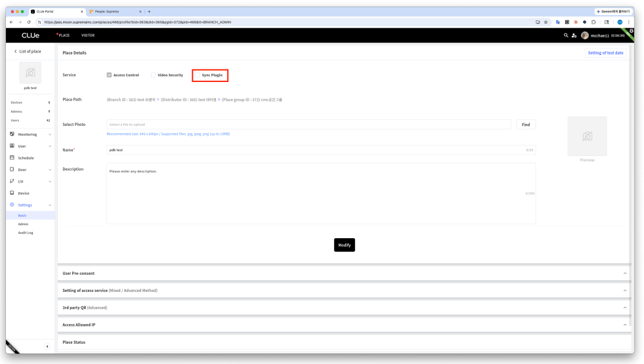Click Setting of test date button
Viewport: 644px width, 364px height.
(605, 53)
